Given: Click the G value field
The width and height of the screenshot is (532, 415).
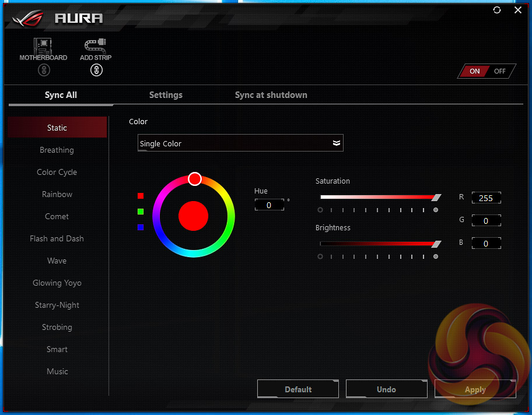Looking at the screenshot, I should click(486, 221).
